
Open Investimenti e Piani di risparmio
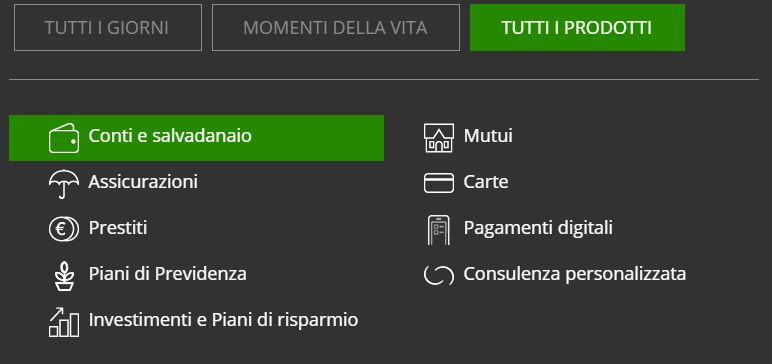tap(223, 320)
